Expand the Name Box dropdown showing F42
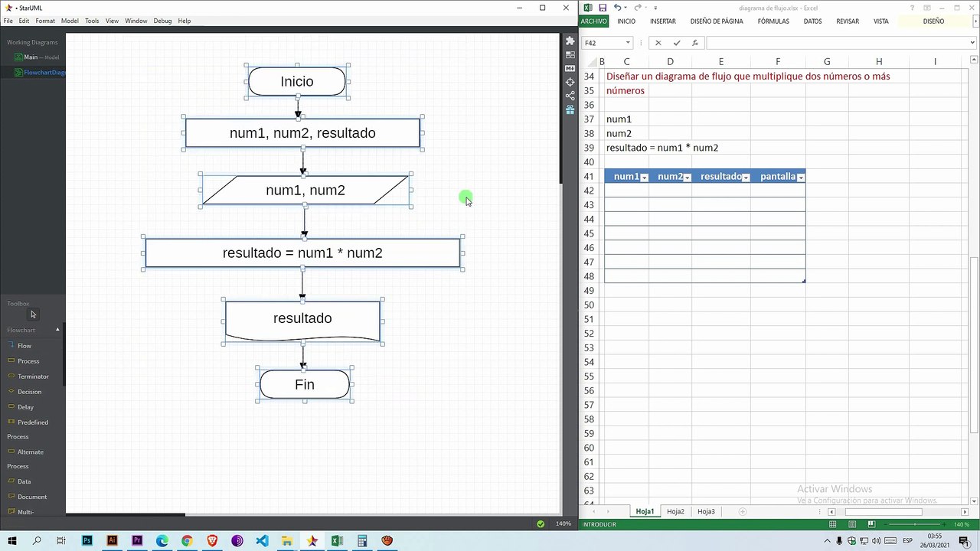This screenshot has height=551, width=980. point(628,43)
